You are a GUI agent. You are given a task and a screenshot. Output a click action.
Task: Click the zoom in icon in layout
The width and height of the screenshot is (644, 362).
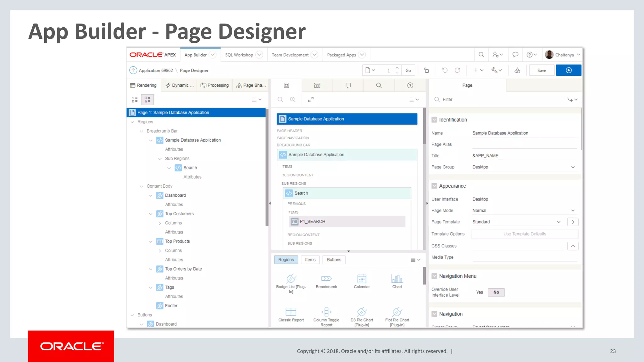point(293,100)
